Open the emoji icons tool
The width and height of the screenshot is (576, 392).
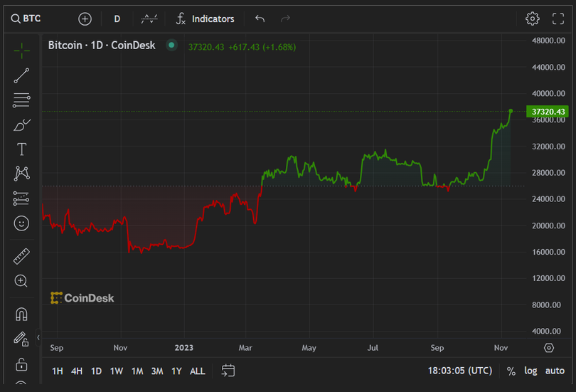click(x=21, y=223)
